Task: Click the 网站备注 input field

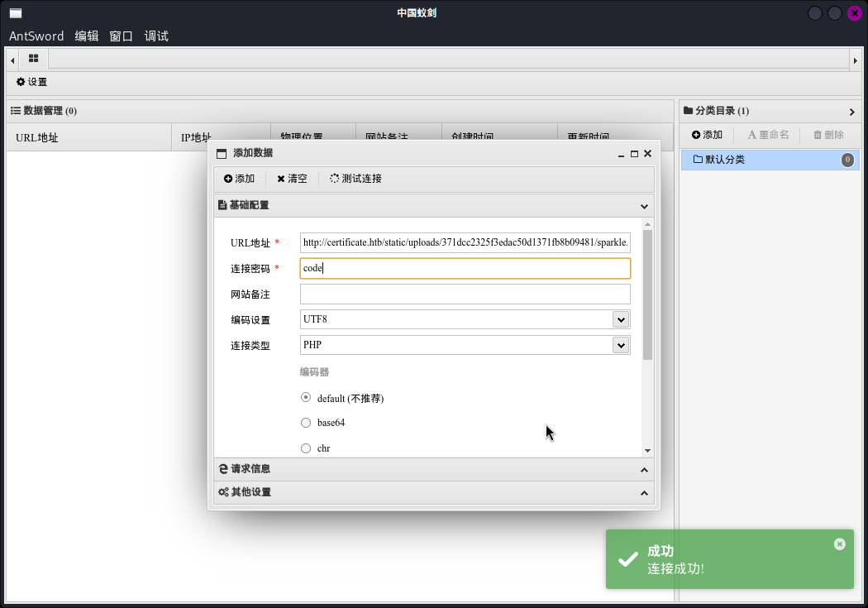Action: click(x=465, y=294)
